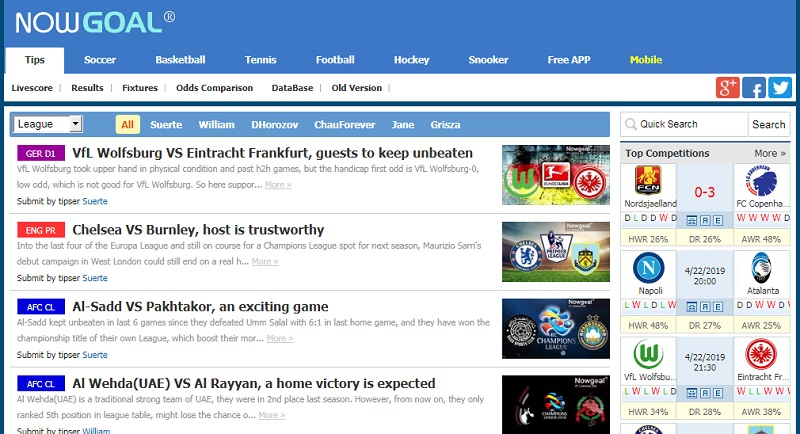Filter tips by Grisza
The width and height of the screenshot is (800, 434).
(x=445, y=124)
